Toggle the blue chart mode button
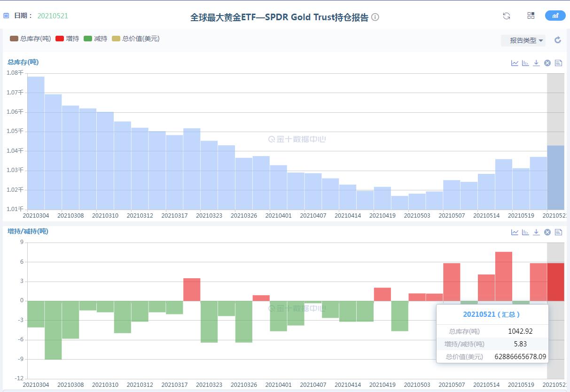570x392 pixels. [555, 16]
